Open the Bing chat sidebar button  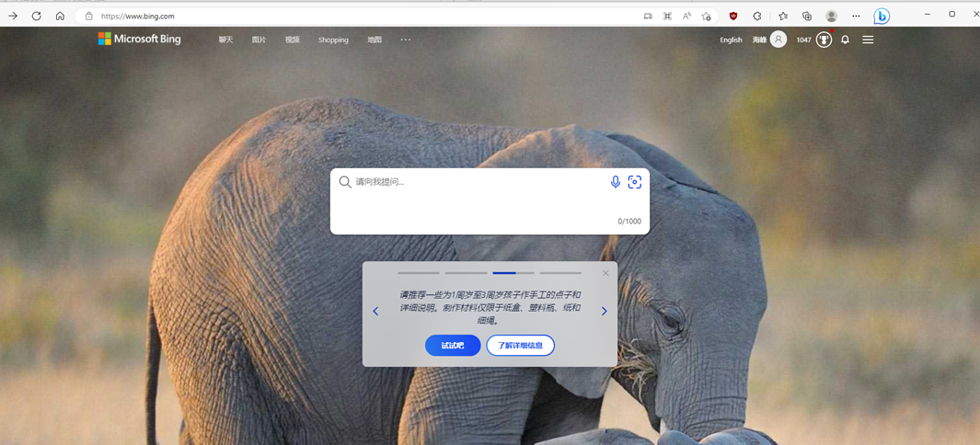(882, 17)
